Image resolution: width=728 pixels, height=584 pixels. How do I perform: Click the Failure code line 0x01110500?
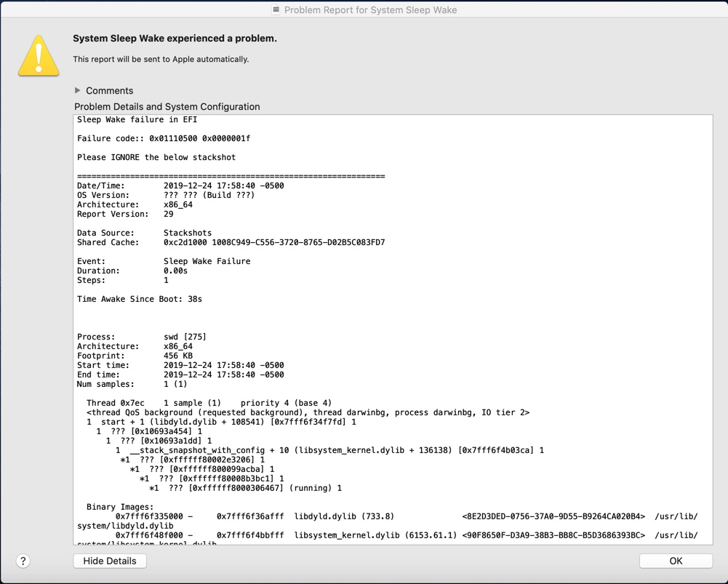[x=164, y=138]
